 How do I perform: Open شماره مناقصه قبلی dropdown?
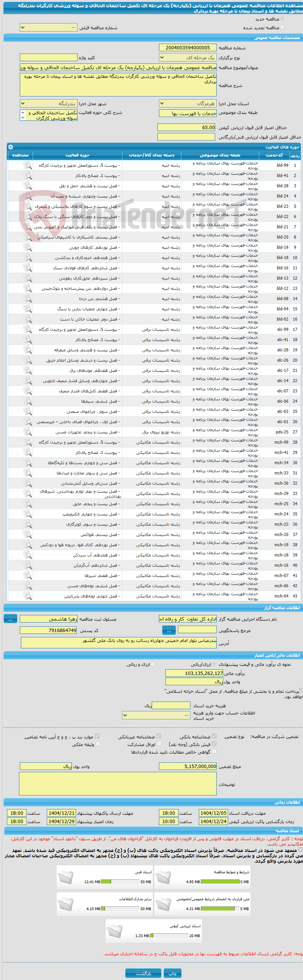click(x=48, y=28)
